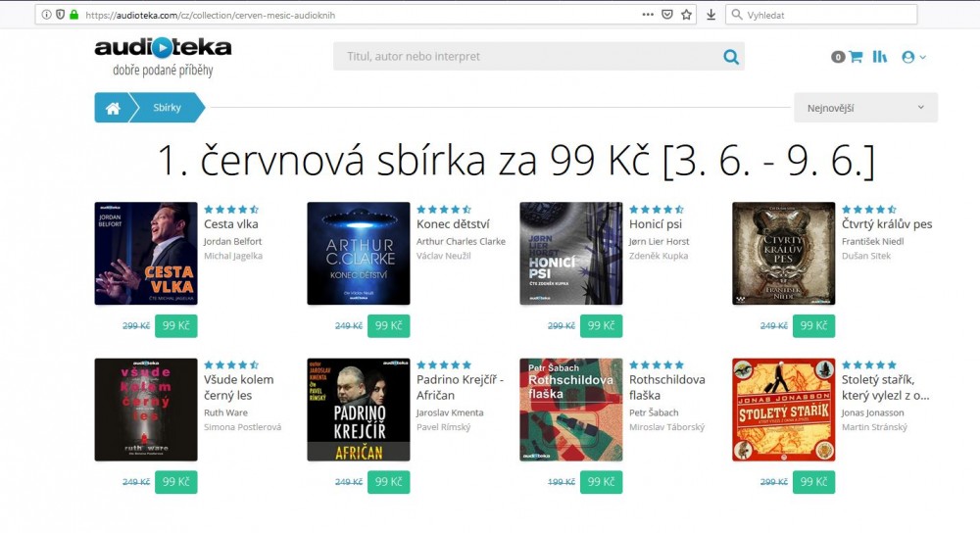Open the library shelf icon
Image resolution: width=980 pixels, height=533 pixels.
pyautogui.click(x=880, y=57)
